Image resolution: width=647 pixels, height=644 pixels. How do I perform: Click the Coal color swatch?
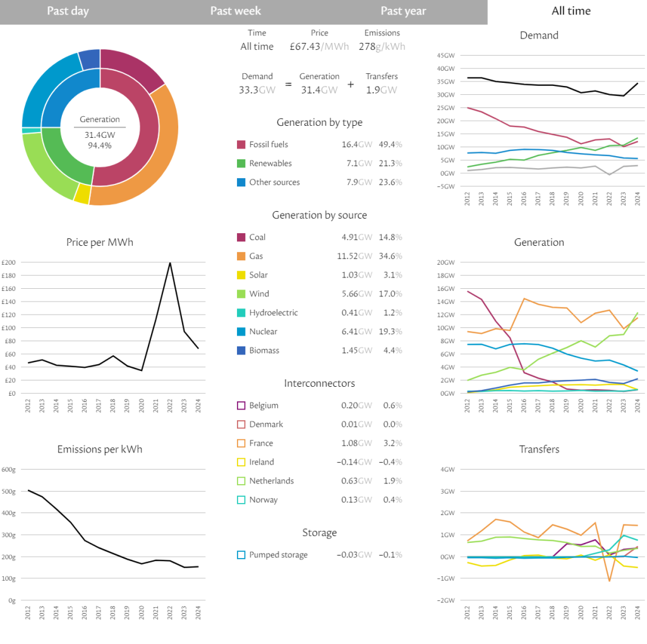(241, 238)
